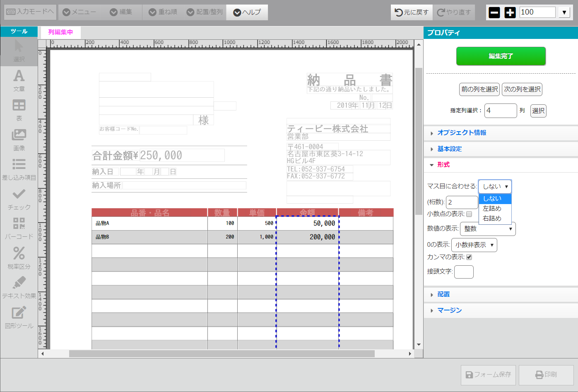This screenshot has width=578, height=392.
Task: Select the 画像 image tool
Action: point(19,139)
